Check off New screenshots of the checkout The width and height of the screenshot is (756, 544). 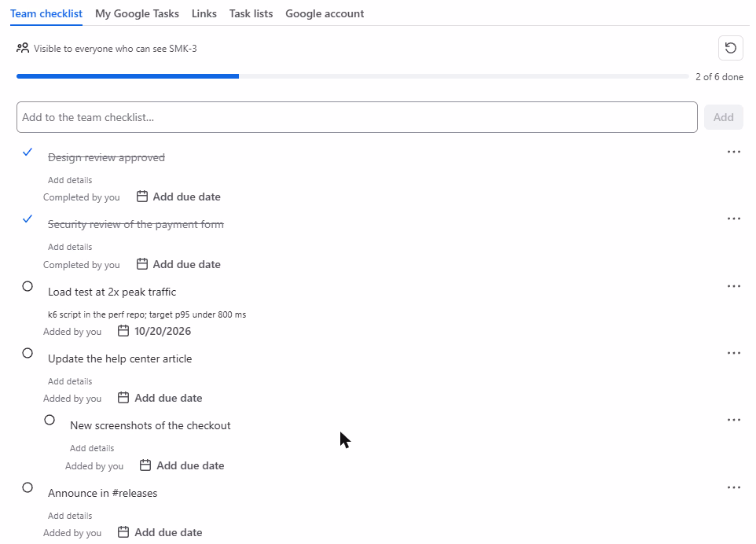[x=50, y=420]
